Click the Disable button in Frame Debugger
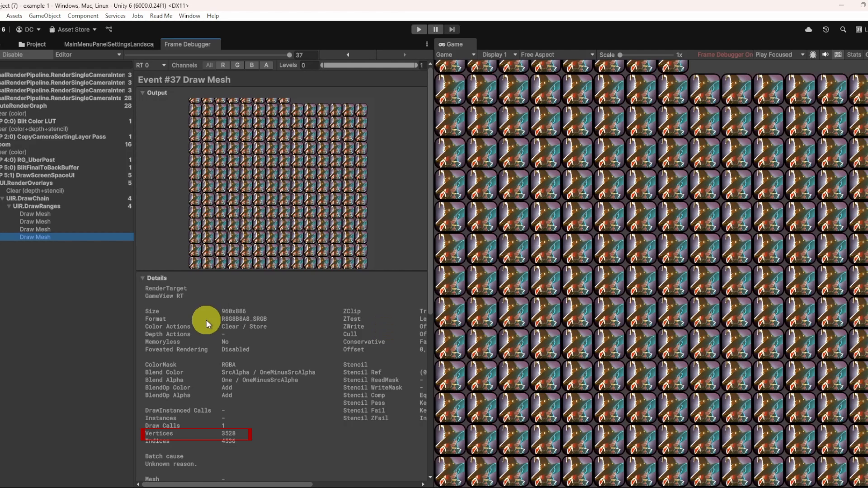 13,54
